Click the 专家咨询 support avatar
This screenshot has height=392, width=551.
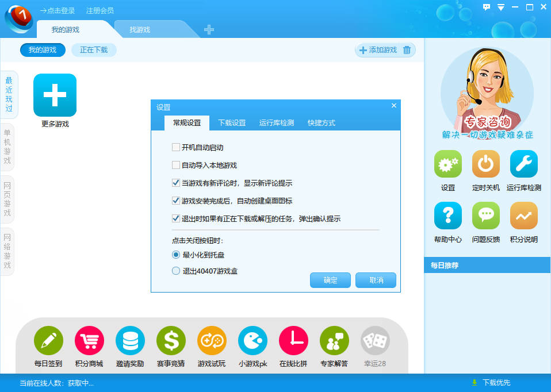pyautogui.click(x=487, y=93)
